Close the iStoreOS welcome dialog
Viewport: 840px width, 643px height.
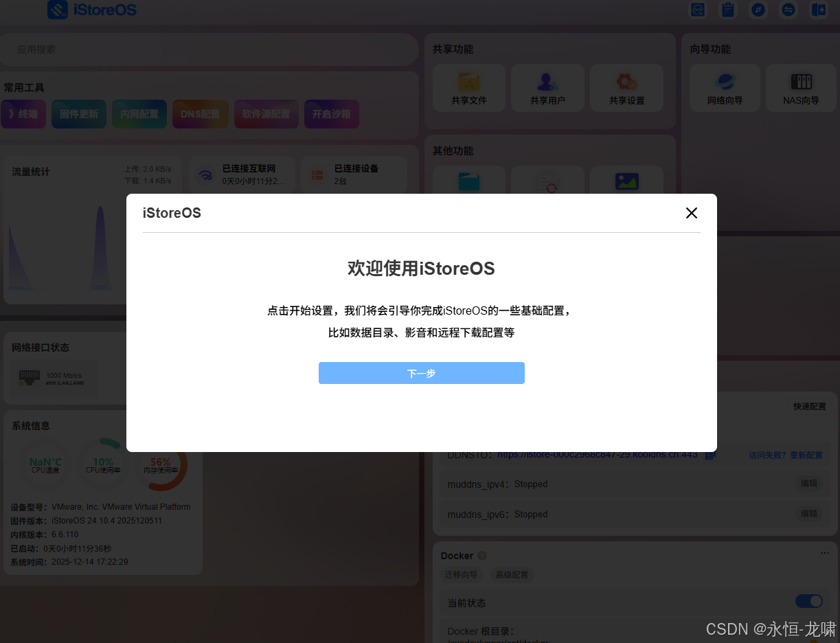click(x=692, y=213)
